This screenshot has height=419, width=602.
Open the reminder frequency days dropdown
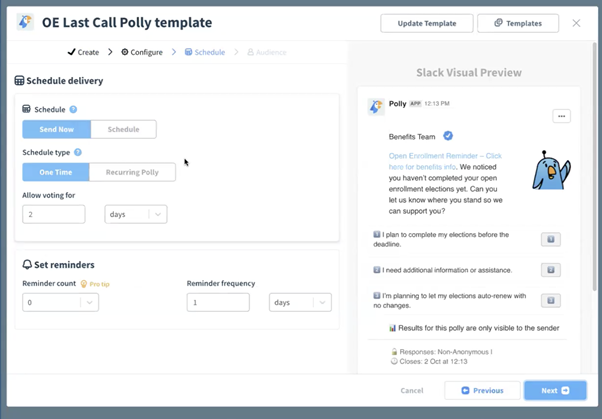click(x=300, y=302)
